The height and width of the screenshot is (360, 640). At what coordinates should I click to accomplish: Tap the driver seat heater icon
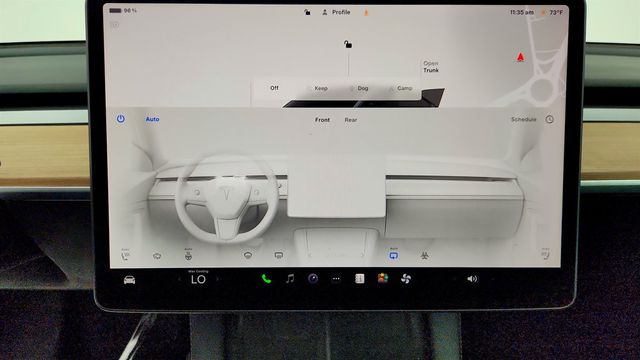coord(125,256)
